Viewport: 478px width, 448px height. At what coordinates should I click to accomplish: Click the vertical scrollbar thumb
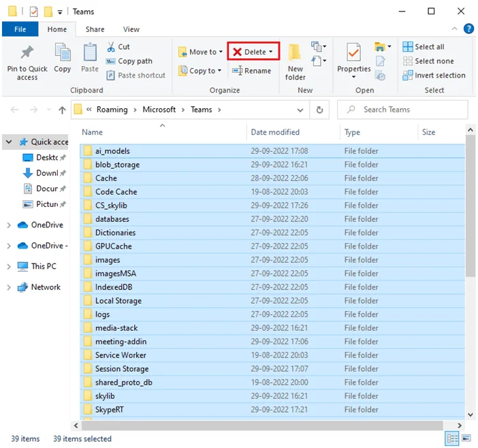(471, 206)
